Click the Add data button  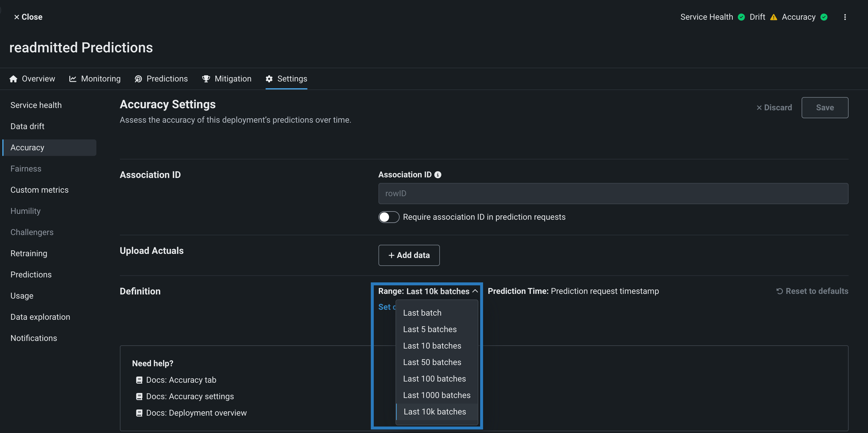[409, 255]
